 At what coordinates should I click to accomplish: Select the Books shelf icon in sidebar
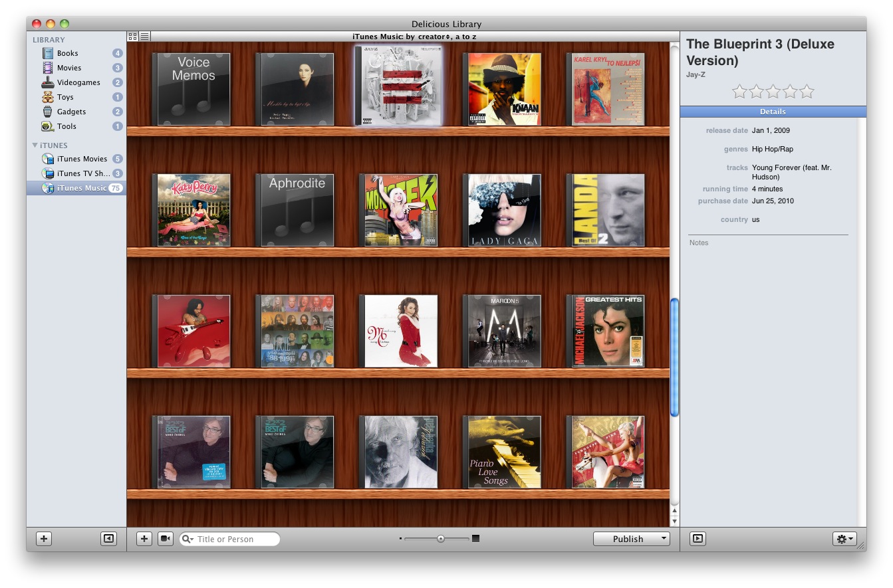[48, 53]
